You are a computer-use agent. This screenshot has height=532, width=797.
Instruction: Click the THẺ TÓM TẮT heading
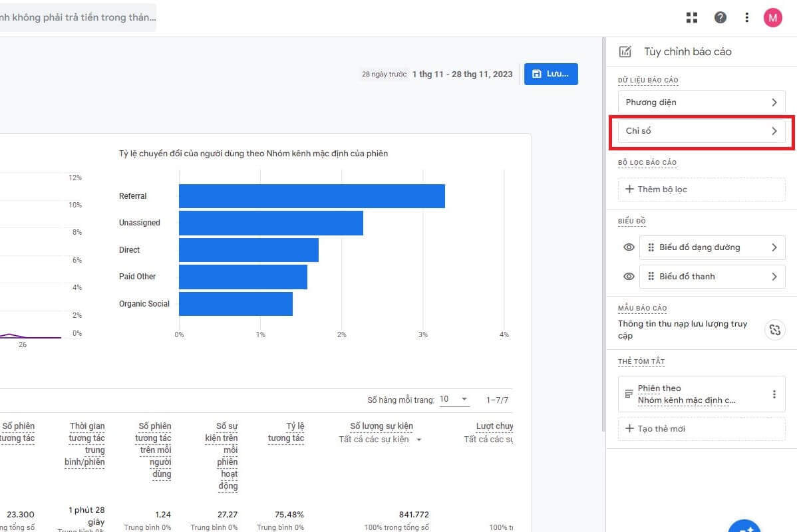click(x=641, y=361)
